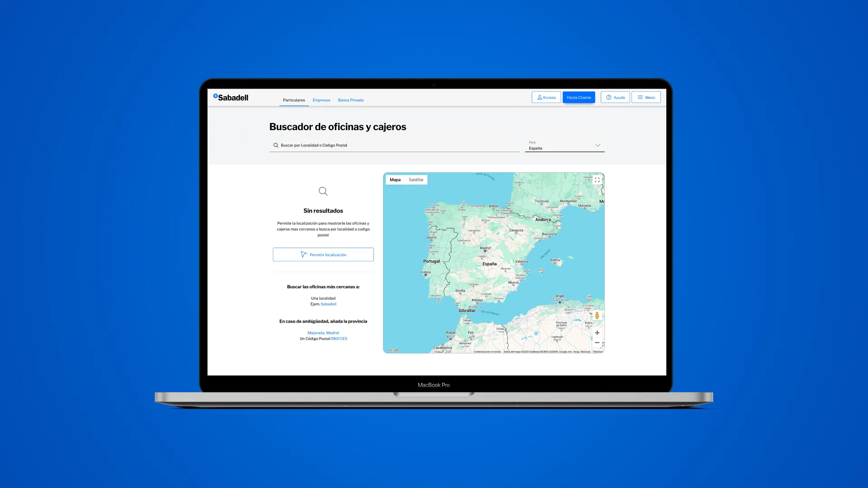Screen dimensions: 868x488
Task: Click the search magnifier icon in input
Action: [276, 145]
